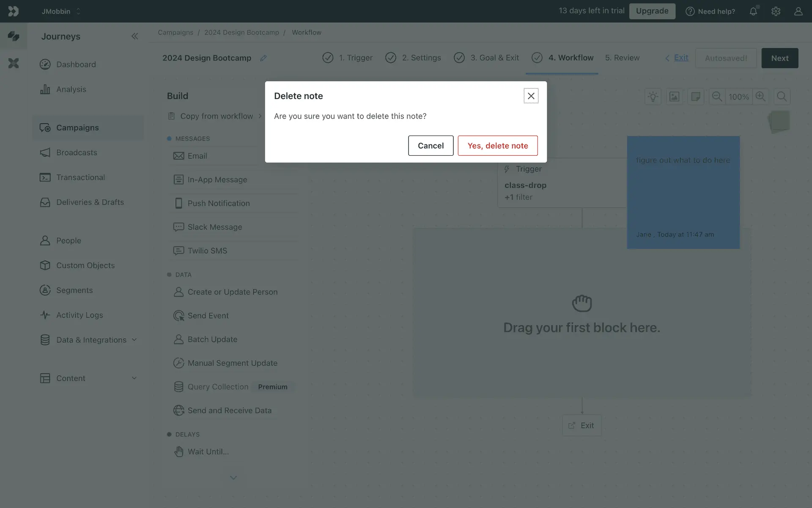Image resolution: width=812 pixels, height=508 pixels.
Task: Collapse the Journeys sidebar
Action: click(134, 36)
